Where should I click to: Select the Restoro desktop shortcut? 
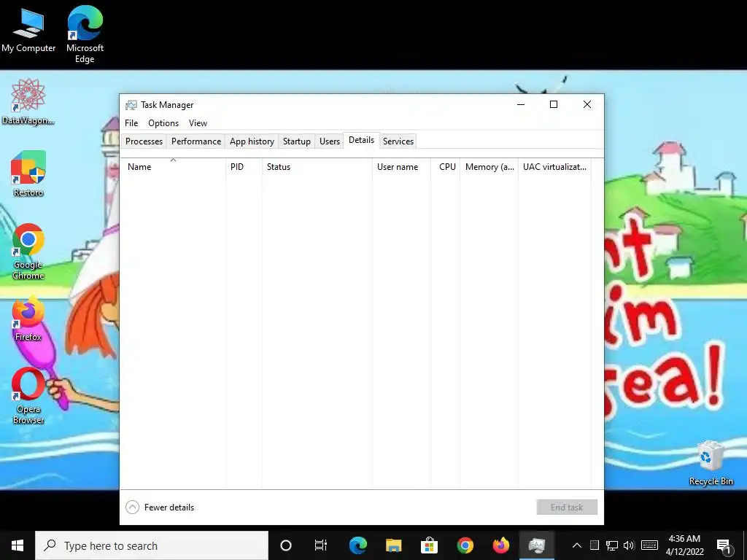[x=28, y=174]
